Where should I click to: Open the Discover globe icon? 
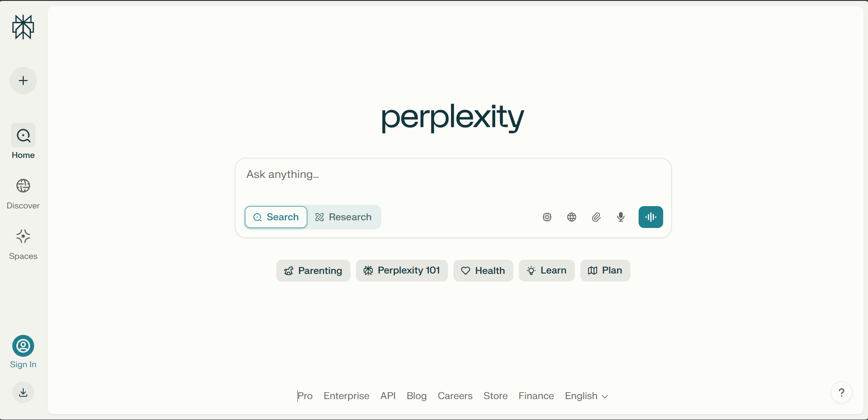pyautogui.click(x=23, y=186)
